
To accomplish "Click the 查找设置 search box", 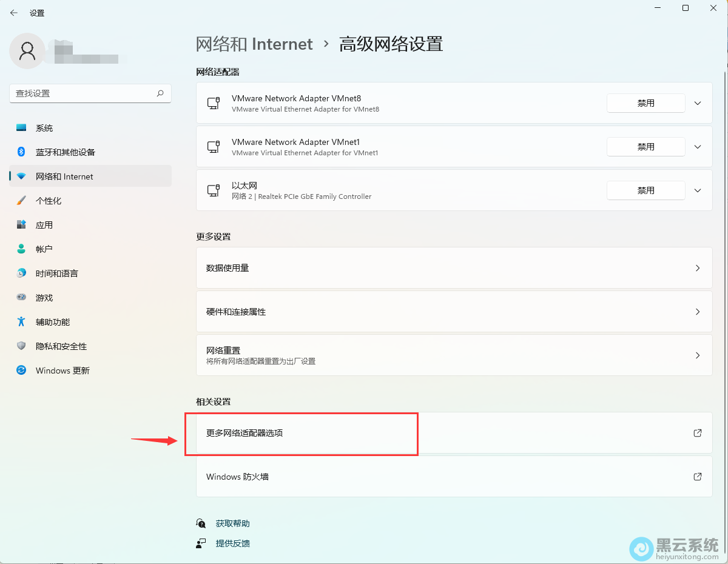I will tap(90, 93).
